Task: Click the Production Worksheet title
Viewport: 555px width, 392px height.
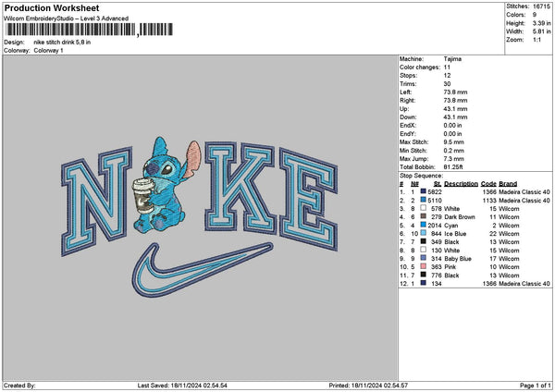Action: pyautogui.click(x=52, y=7)
